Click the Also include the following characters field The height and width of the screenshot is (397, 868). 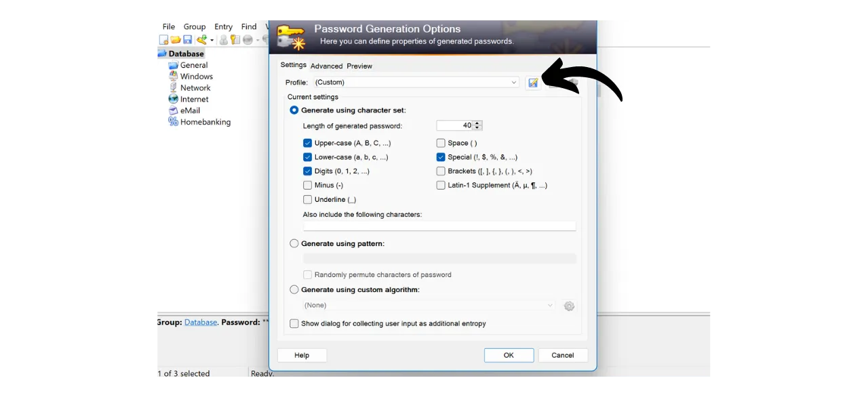coord(439,226)
